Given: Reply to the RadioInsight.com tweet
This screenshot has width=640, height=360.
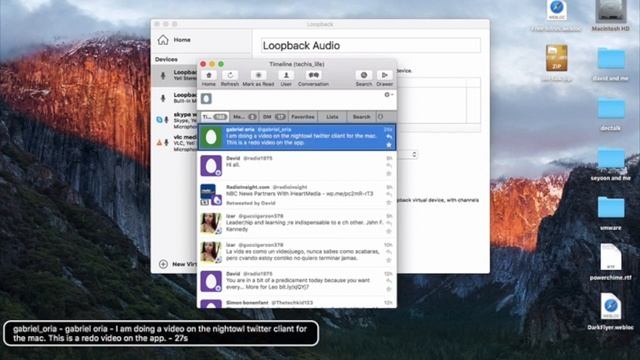Looking at the screenshot, I should coord(389,195).
